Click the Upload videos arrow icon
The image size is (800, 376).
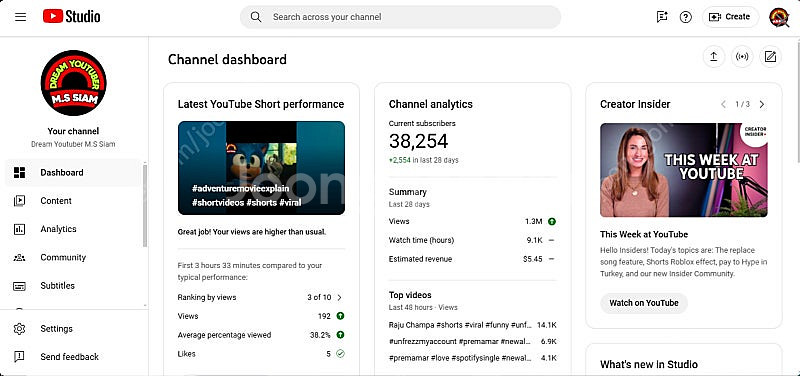[714, 57]
